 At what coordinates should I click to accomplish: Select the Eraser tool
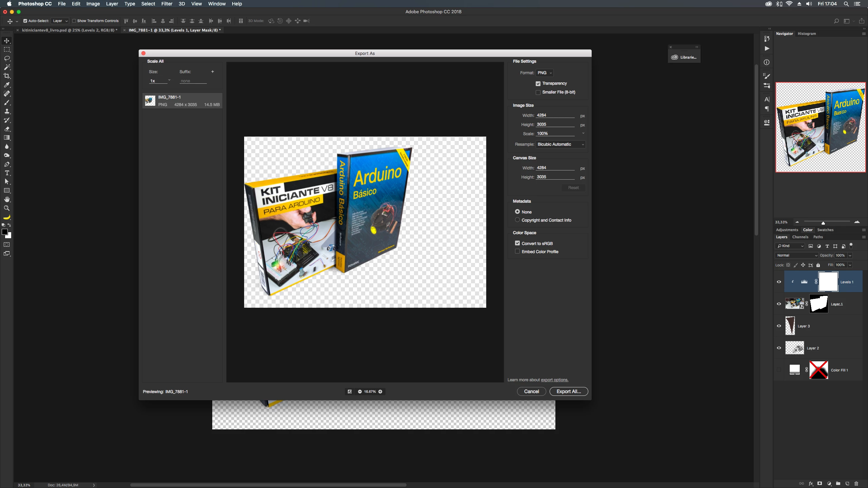[7, 129]
